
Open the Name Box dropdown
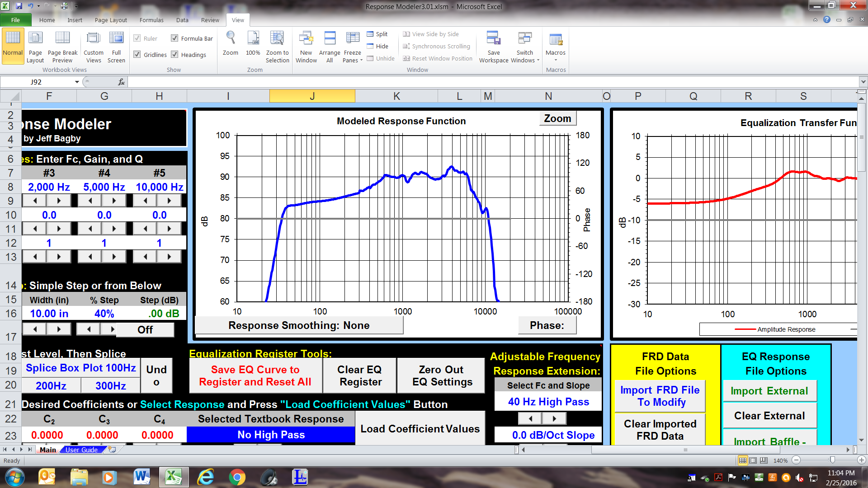tap(77, 82)
